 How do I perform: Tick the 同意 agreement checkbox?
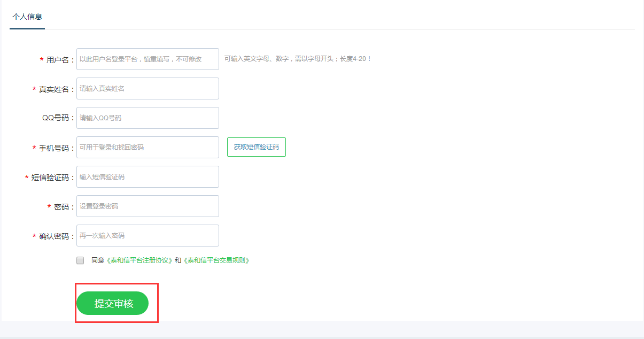(x=80, y=260)
